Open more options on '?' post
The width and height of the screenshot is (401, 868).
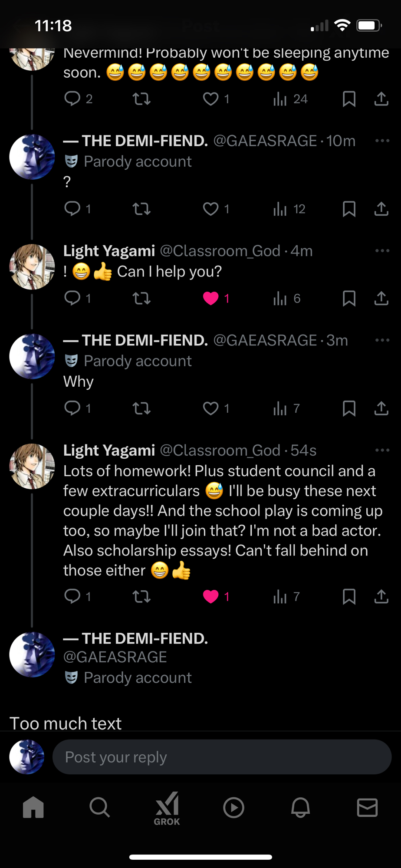pyautogui.click(x=382, y=141)
